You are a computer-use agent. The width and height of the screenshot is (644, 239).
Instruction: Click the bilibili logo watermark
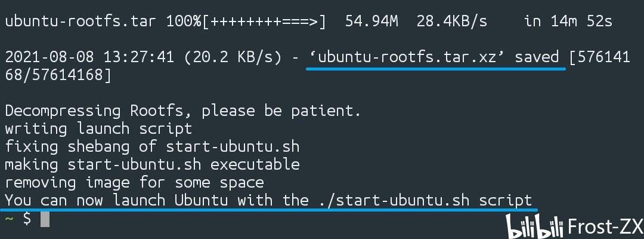(535, 226)
